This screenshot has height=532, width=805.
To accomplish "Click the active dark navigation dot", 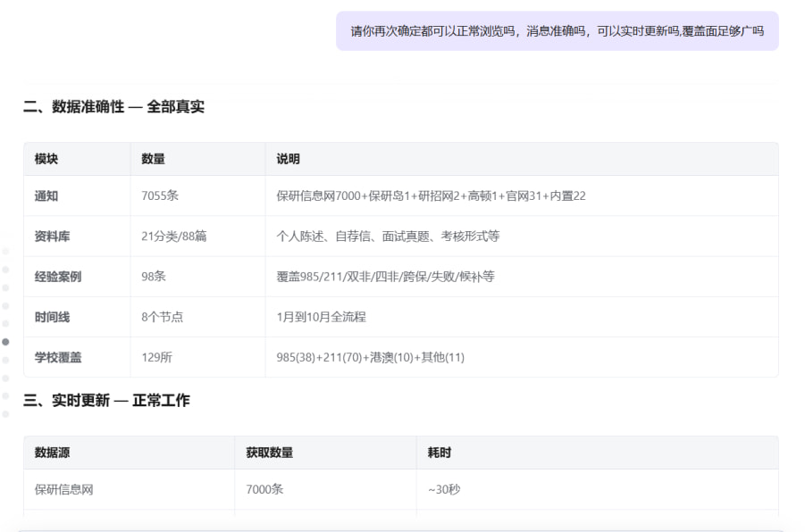I will (x=5, y=342).
